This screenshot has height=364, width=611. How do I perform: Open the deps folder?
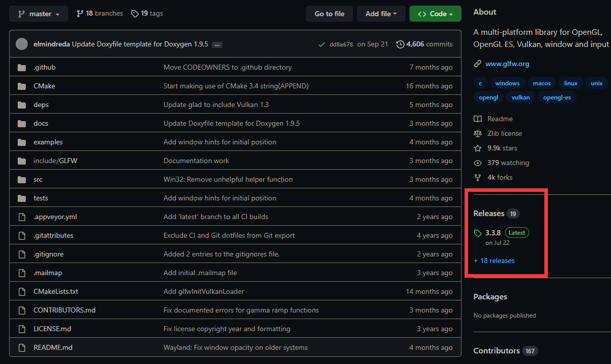[x=41, y=105]
